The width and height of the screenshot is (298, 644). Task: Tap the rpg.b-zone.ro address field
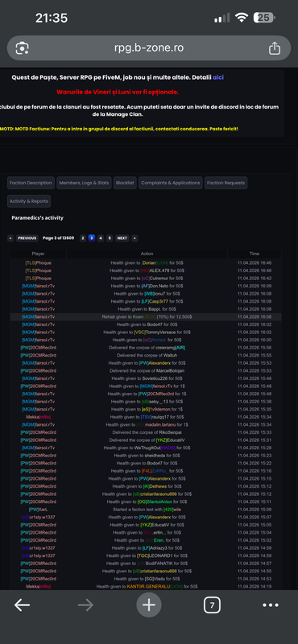[x=149, y=48]
